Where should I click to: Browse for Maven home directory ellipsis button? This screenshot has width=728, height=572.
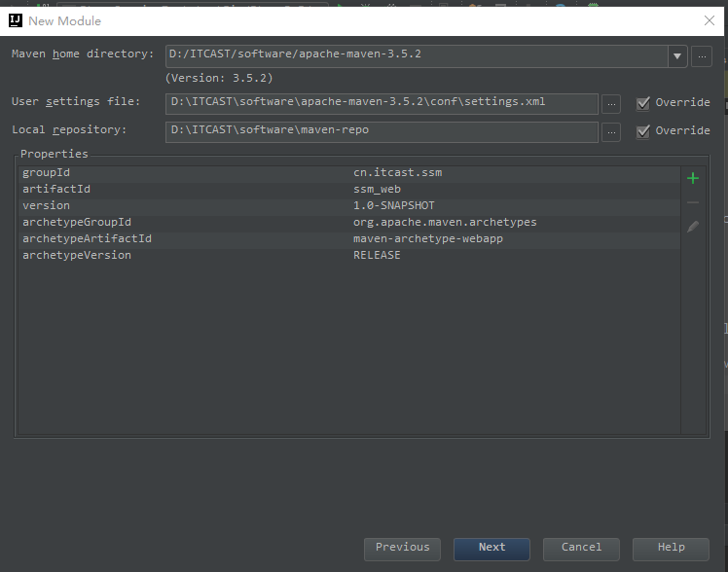point(702,56)
